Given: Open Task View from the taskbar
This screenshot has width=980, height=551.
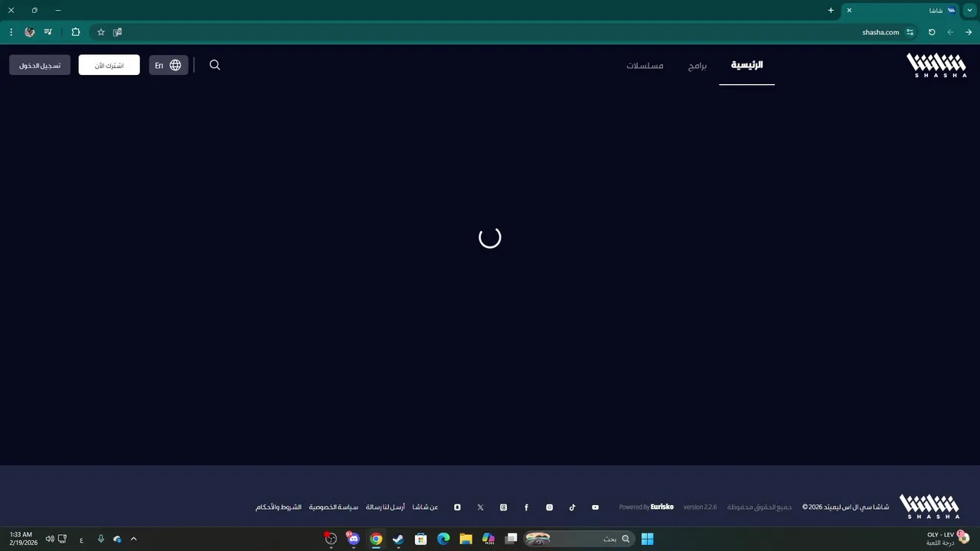Looking at the screenshot, I should tap(511, 539).
